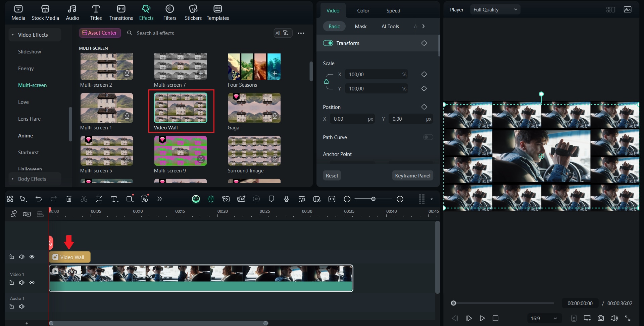Select the Video Wall effect clip

[70, 257]
